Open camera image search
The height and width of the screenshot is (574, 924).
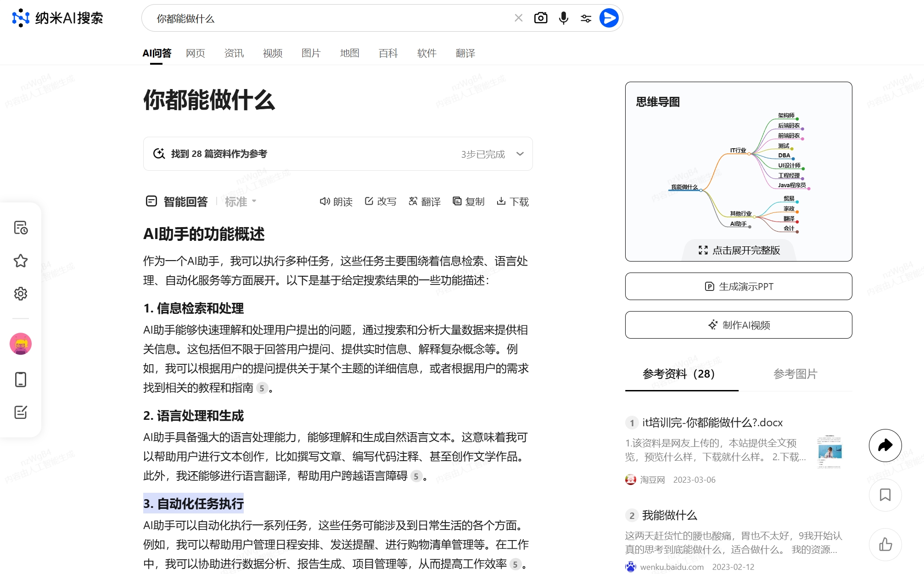pos(541,18)
